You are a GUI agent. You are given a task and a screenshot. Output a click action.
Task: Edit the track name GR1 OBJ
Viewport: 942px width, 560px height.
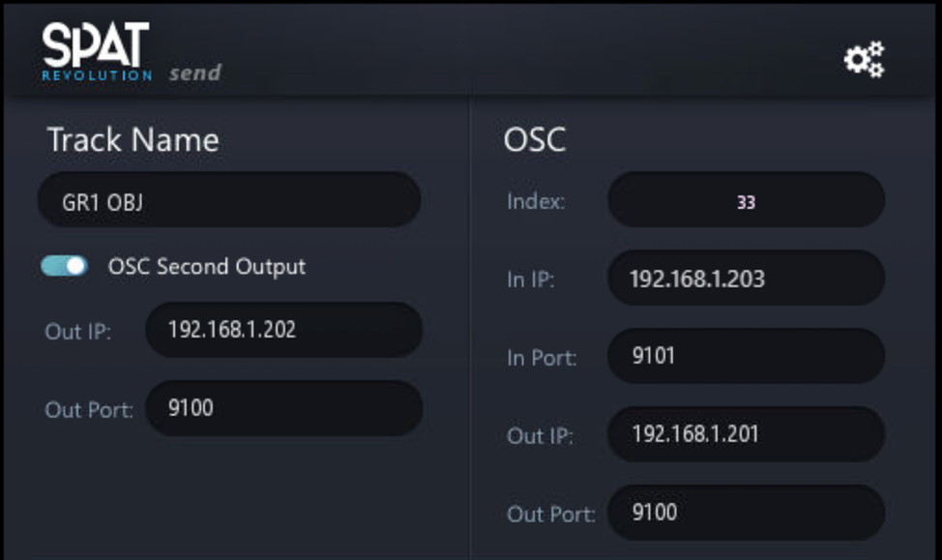[228, 199]
